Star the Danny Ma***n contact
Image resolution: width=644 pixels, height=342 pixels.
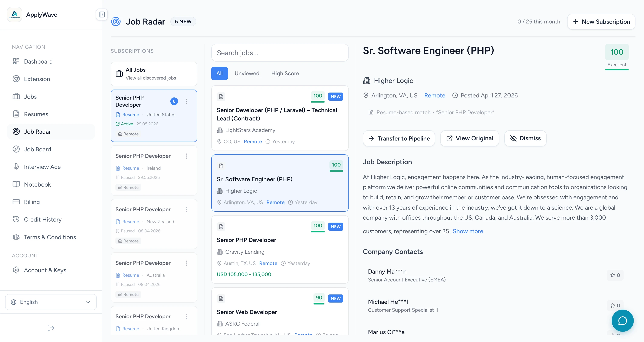615,275
